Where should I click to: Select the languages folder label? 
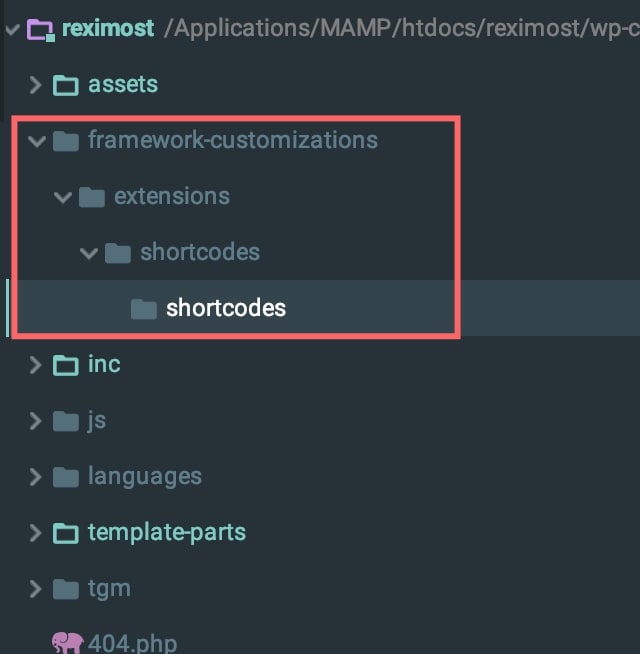(144, 477)
